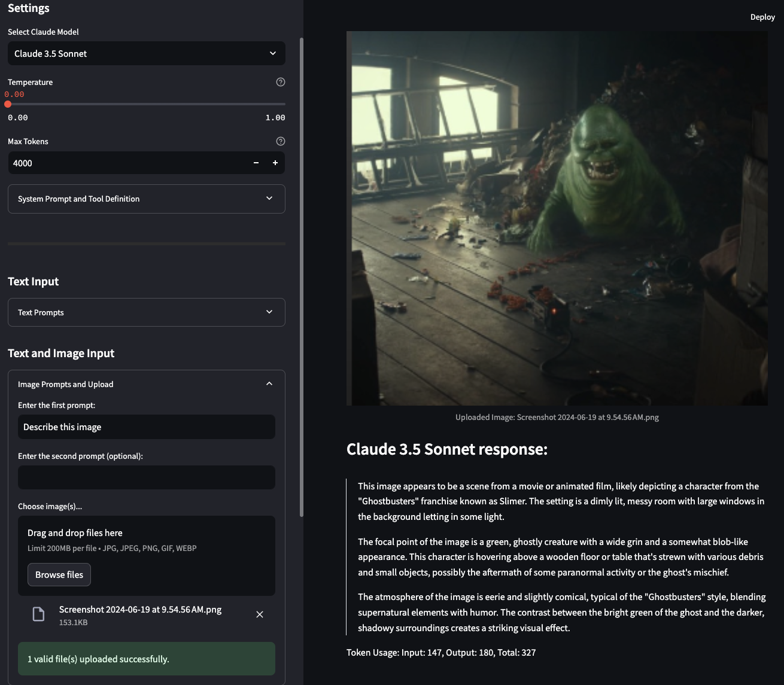Viewport: 784px width, 685px height.
Task: Open the Deploy menu at top right
Action: coord(762,17)
